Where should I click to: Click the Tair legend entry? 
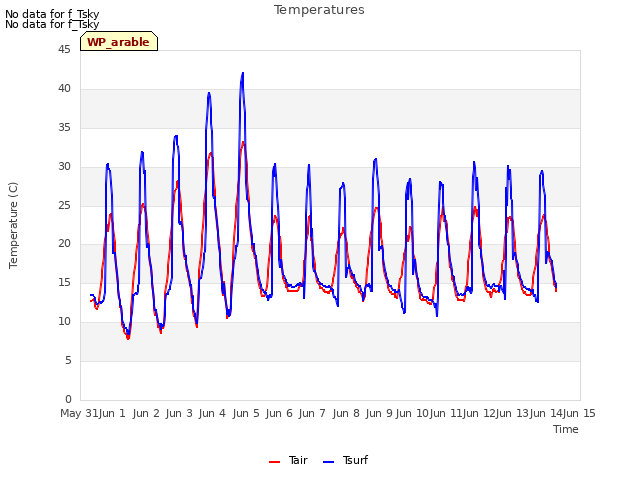(288, 460)
